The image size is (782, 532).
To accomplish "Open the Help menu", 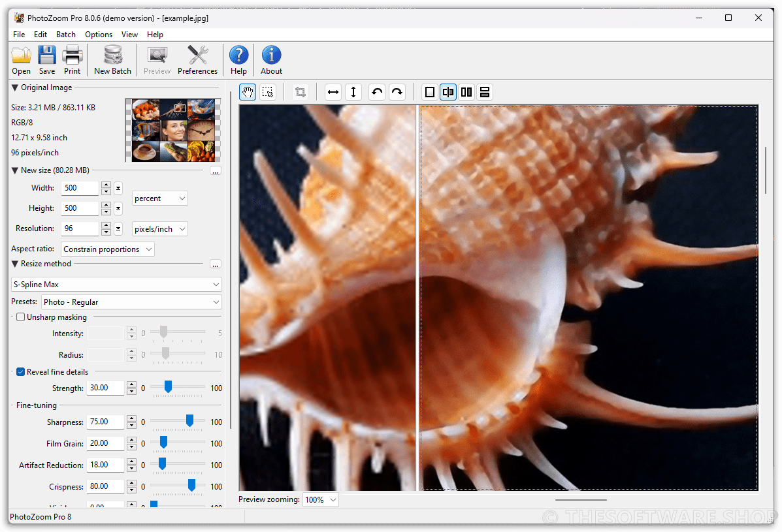I will tap(155, 35).
